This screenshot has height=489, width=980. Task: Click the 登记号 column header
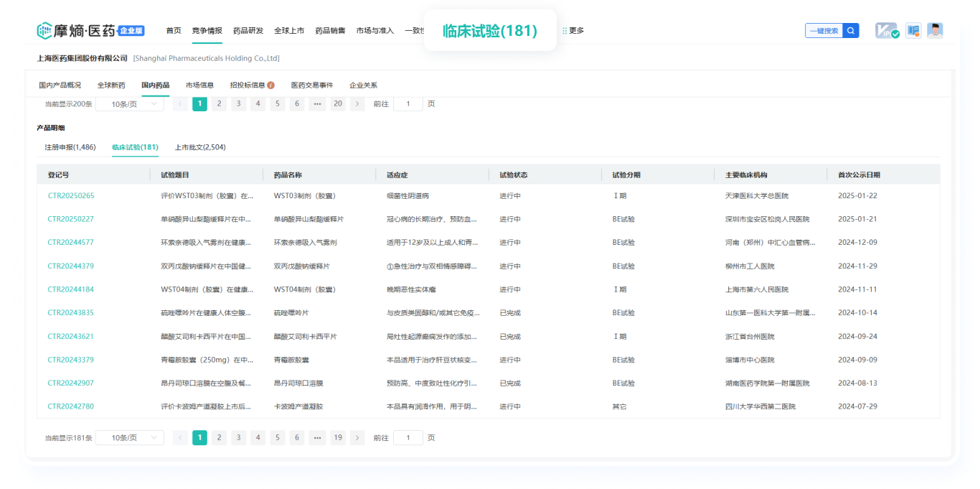pos(59,174)
